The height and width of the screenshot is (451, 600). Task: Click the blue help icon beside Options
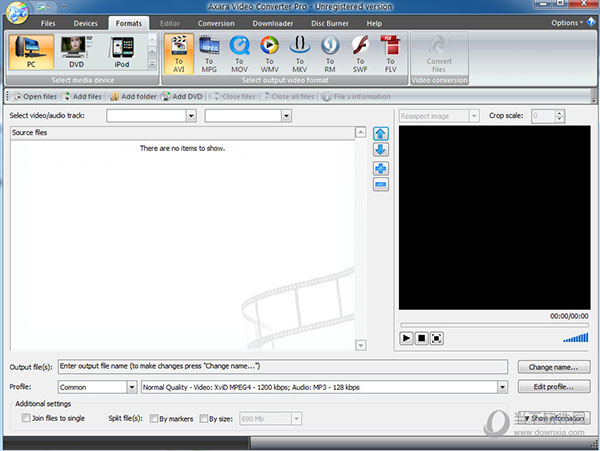591,22
